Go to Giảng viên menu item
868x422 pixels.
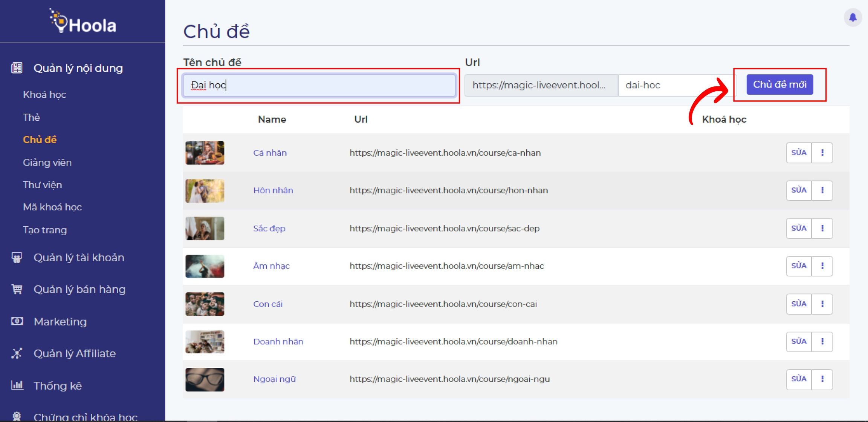47,163
